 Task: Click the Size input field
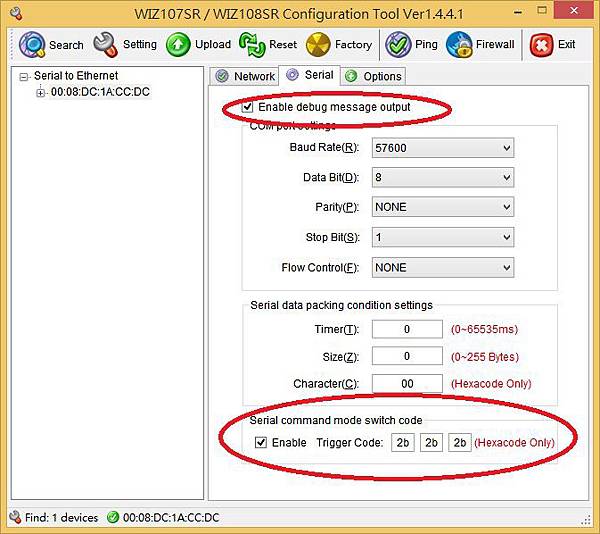pyautogui.click(x=407, y=356)
